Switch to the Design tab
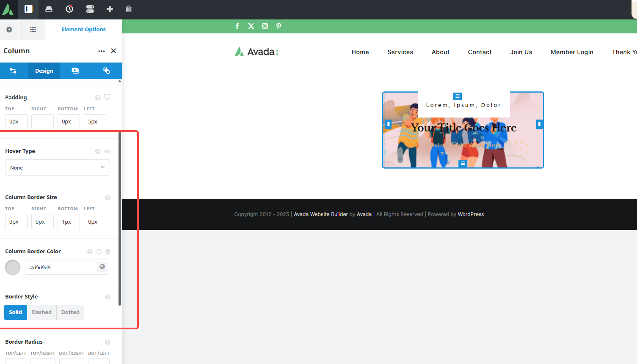The image size is (637, 364). pos(44,71)
